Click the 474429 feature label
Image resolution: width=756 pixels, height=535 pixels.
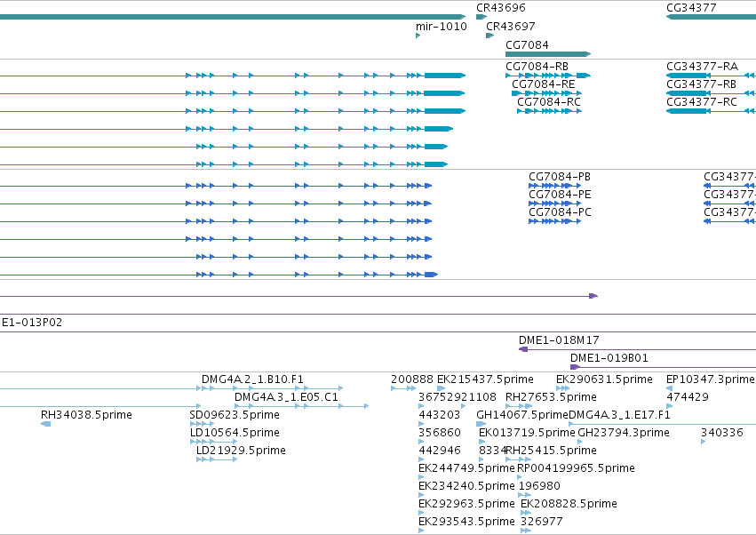point(687,397)
